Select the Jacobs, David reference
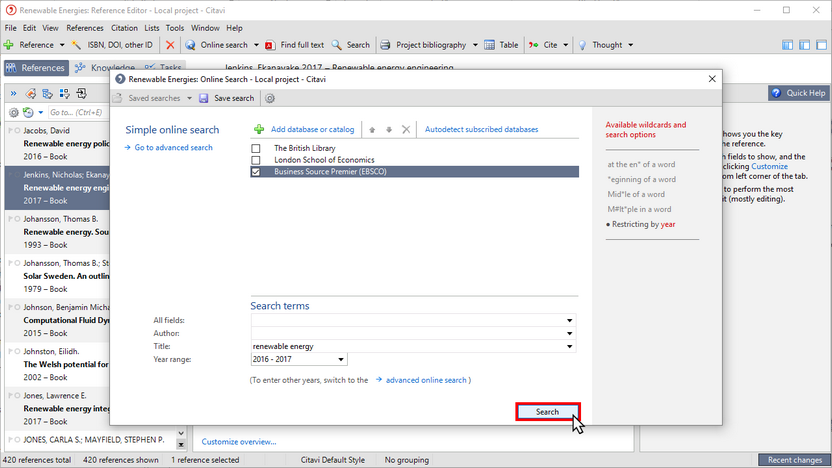Screen dimensions: 832x468 pos(57,143)
